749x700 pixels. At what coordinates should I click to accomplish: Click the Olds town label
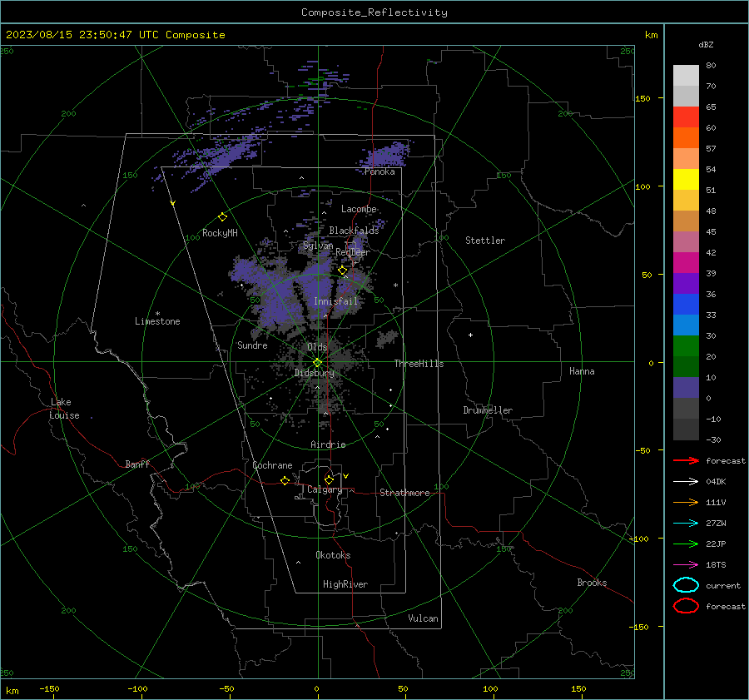[317, 347]
